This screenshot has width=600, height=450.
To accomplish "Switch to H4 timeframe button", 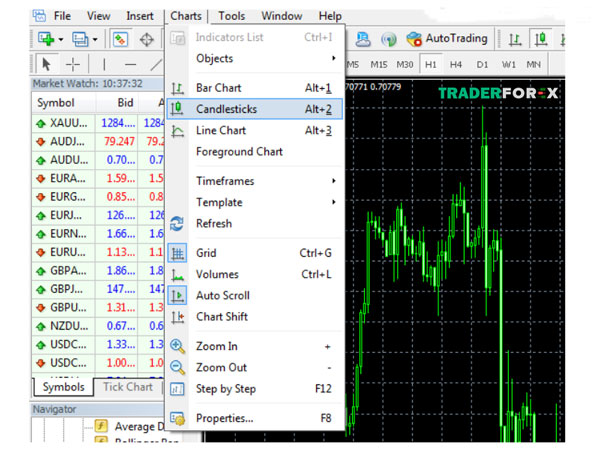I will click(455, 65).
